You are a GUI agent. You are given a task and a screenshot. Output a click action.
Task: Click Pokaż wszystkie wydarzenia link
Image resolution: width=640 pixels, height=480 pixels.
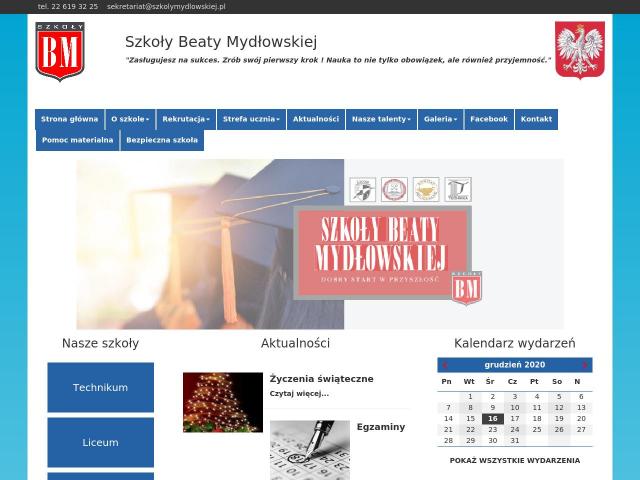tap(515, 460)
